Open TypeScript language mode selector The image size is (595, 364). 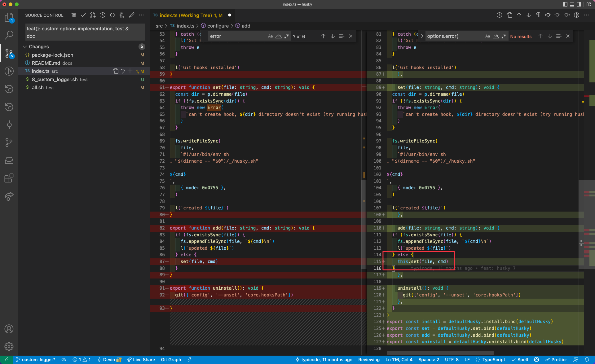coord(493,360)
